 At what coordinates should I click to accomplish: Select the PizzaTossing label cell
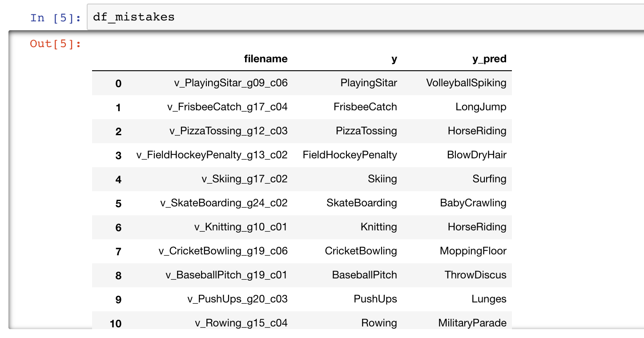(x=366, y=131)
